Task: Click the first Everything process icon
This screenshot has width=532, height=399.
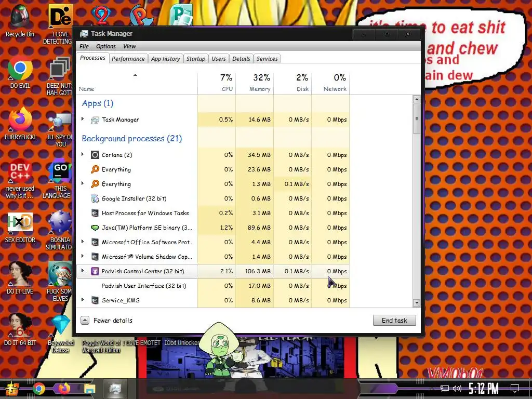Action: click(x=95, y=169)
